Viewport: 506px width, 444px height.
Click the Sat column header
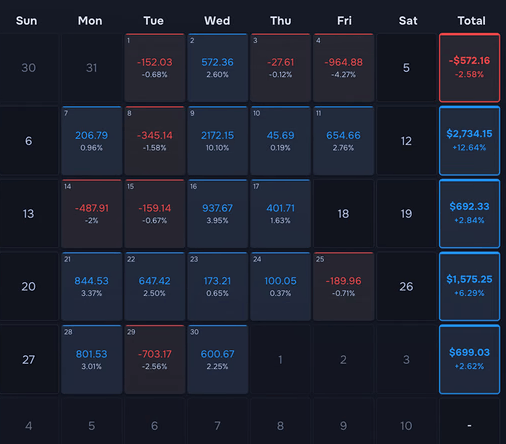[x=408, y=21]
